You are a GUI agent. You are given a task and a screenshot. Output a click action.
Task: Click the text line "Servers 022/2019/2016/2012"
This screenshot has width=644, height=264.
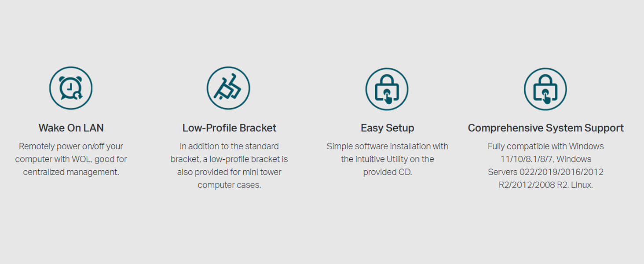(x=545, y=172)
